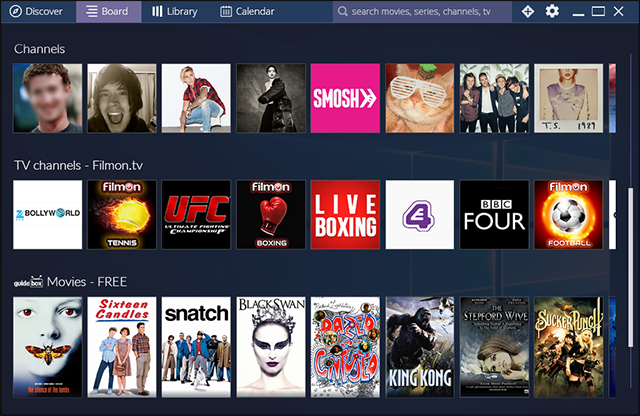The height and width of the screenshot is (416, 640).
Task: Click the Calendar grid icon
Action: click(x=226, y=11)
